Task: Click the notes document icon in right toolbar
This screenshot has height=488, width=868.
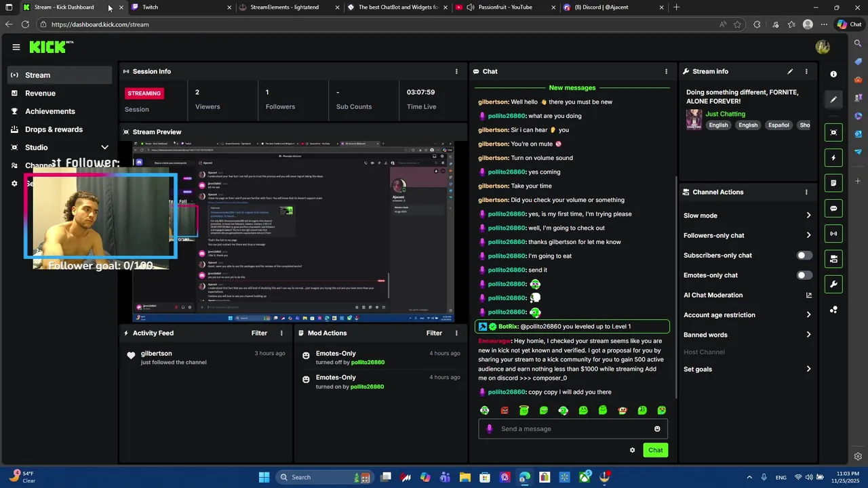Action: [833, 183]
